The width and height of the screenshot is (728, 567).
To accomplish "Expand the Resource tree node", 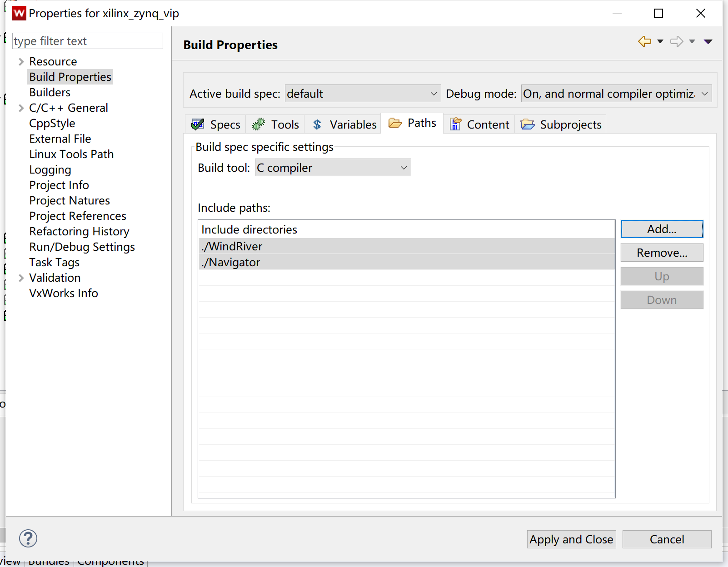I will pyautogui.click(x=21, y=62).
